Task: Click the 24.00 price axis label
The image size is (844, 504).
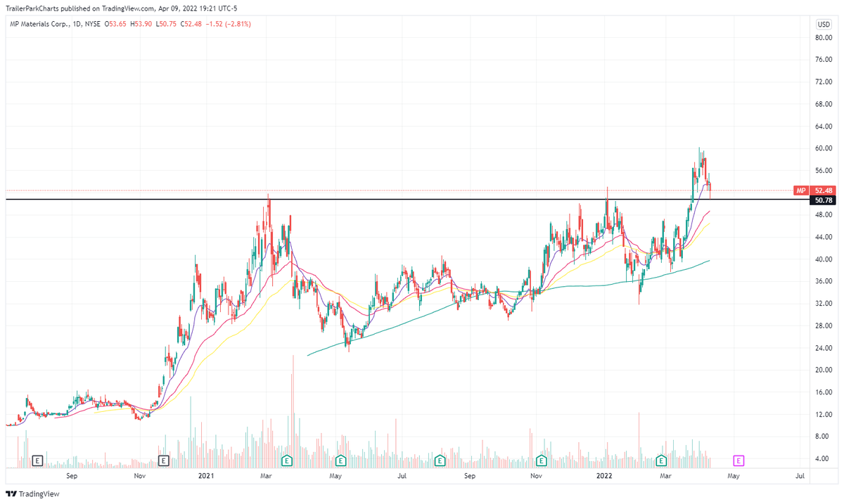Action: tap(823, 348)
